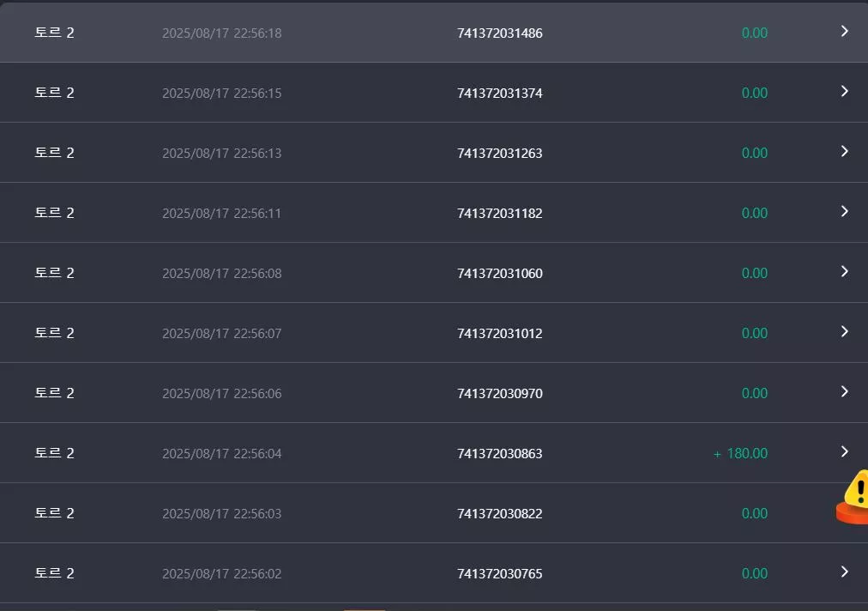Click the + 180.00 win amount
Image resolution: width=868 pixels, height=611 pixels.
pyautogui.click(x=740, y=454)
